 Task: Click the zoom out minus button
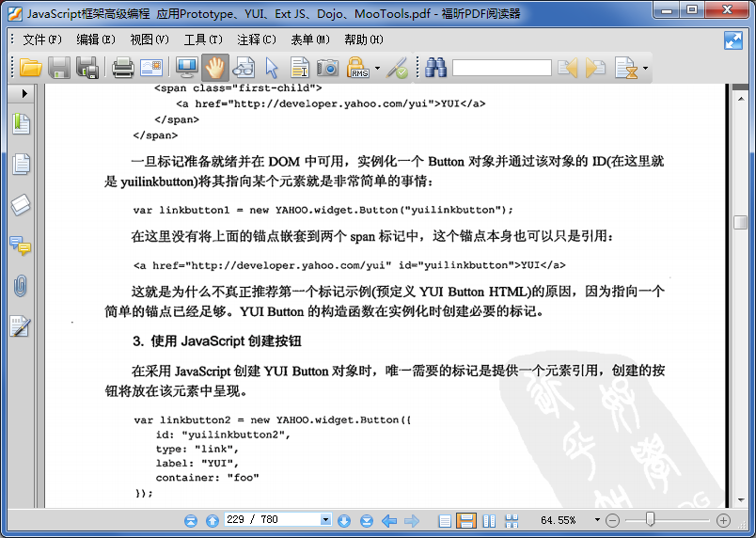[x=613, y=521]
